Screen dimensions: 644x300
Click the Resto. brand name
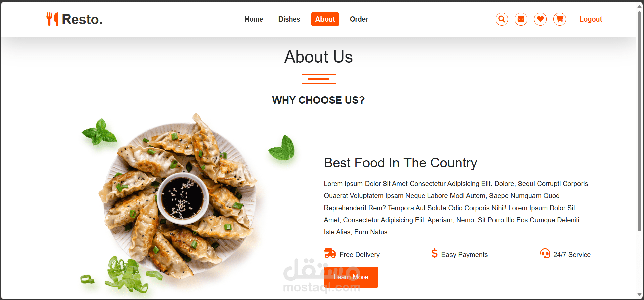tap(82, 19)
